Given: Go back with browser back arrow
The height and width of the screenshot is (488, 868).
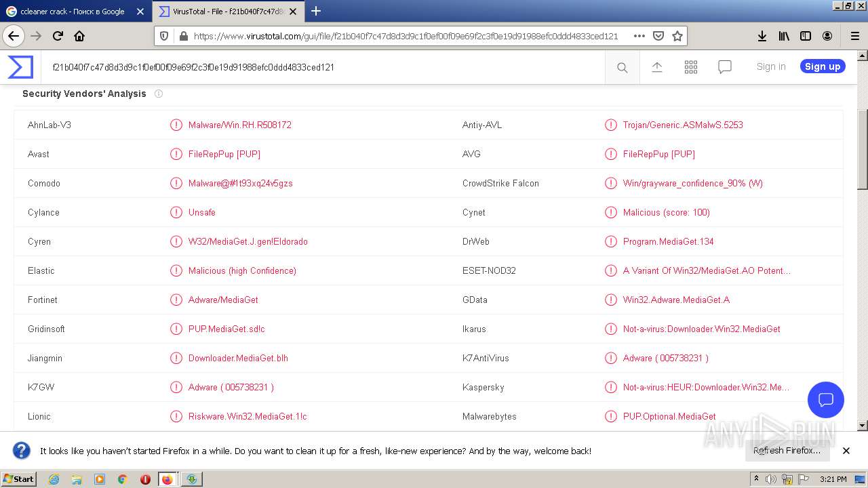Looking at the screenshot, I should click(14, 36).
